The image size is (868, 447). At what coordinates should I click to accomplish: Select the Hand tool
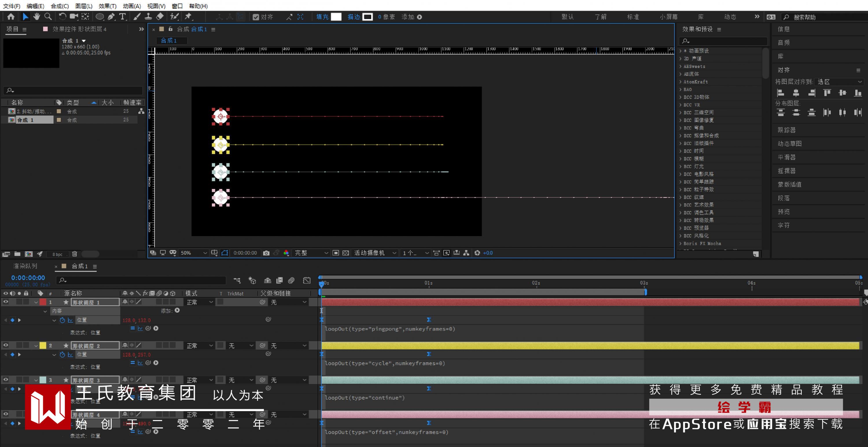[x=36, y=16]
